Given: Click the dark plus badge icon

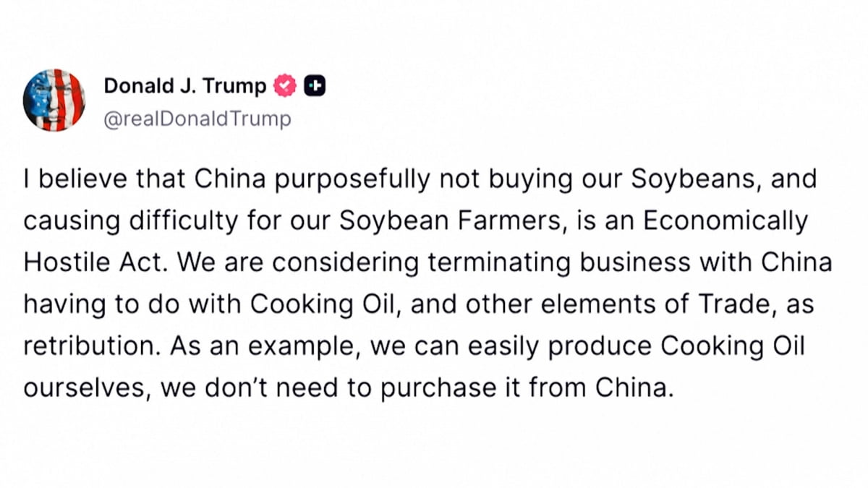Looking at the screenshot, I should coord(315,86).
